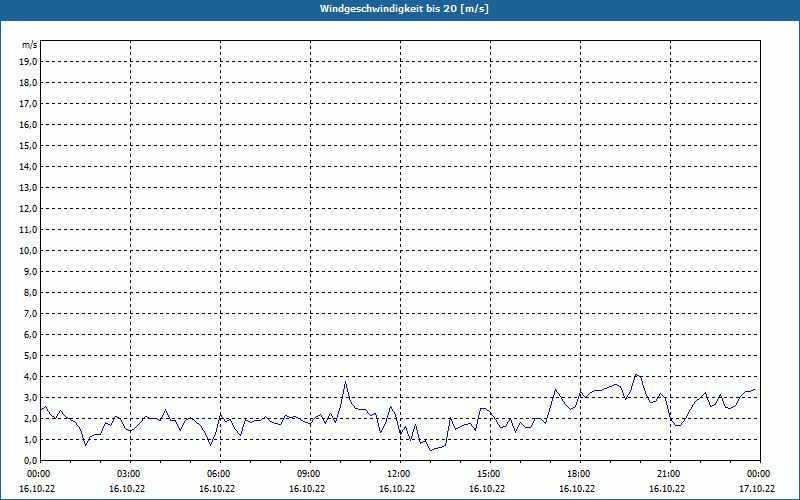Click the 21:00 time label
Viewport: 800px width, 500px height.
point(670,474)
